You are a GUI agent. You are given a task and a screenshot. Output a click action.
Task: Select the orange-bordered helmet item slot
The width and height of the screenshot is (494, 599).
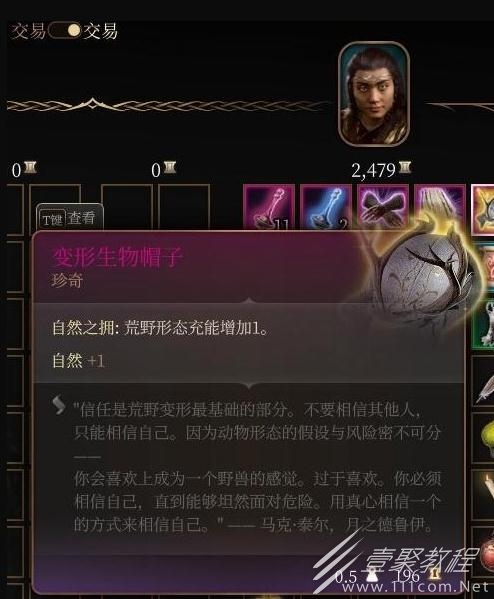coord(483,210)
